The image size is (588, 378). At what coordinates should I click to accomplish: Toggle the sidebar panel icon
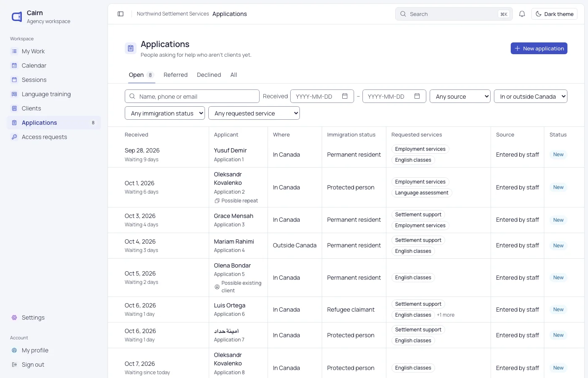(121, 14)
